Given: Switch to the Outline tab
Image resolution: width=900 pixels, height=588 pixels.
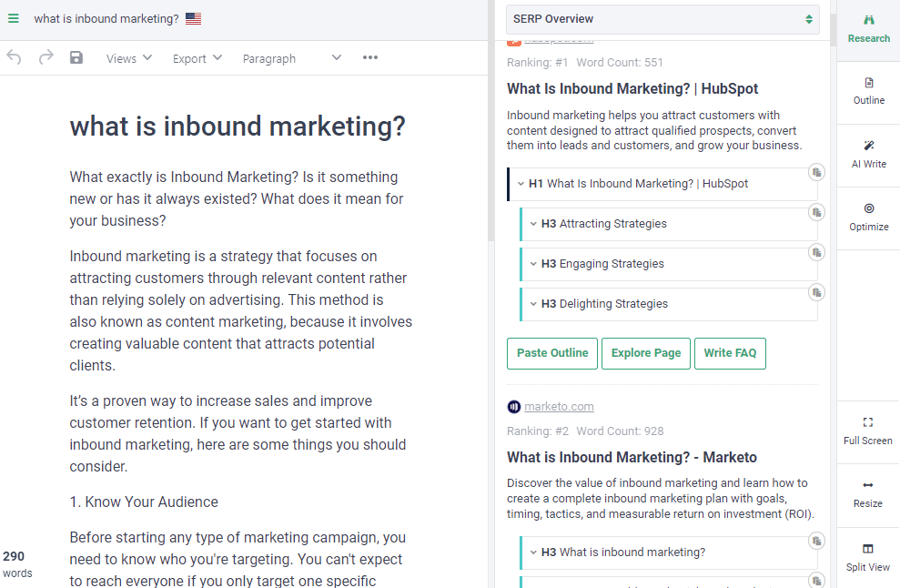Looking at the screenshot, I should 868,90.
